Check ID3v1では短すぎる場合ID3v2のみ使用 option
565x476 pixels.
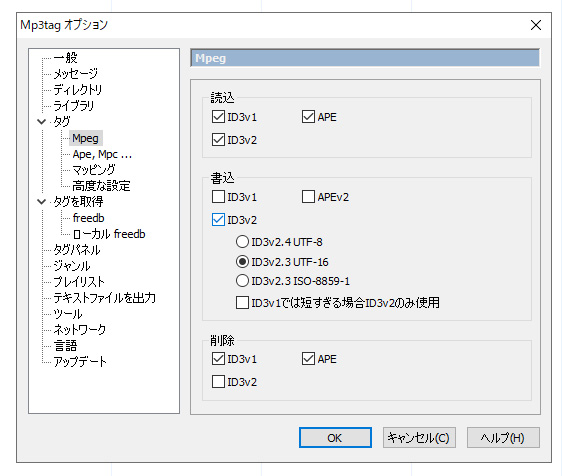(x=242, y=303)
